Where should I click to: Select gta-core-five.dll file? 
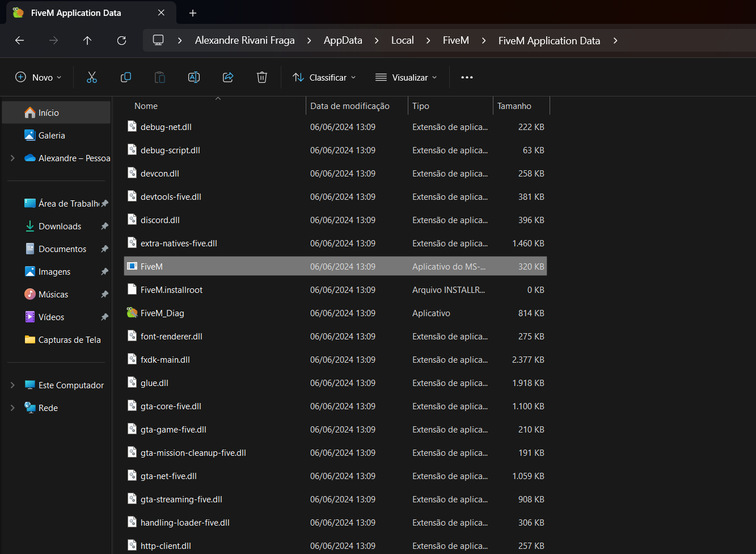(335, 406)
